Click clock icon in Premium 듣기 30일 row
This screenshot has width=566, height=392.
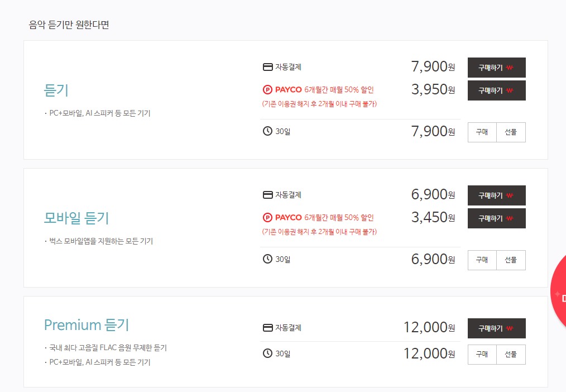coord(267,353)
